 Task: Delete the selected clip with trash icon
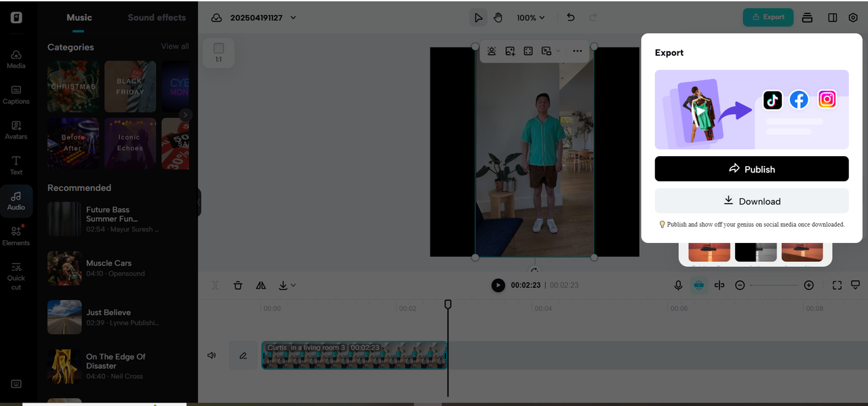pos(237,285)
